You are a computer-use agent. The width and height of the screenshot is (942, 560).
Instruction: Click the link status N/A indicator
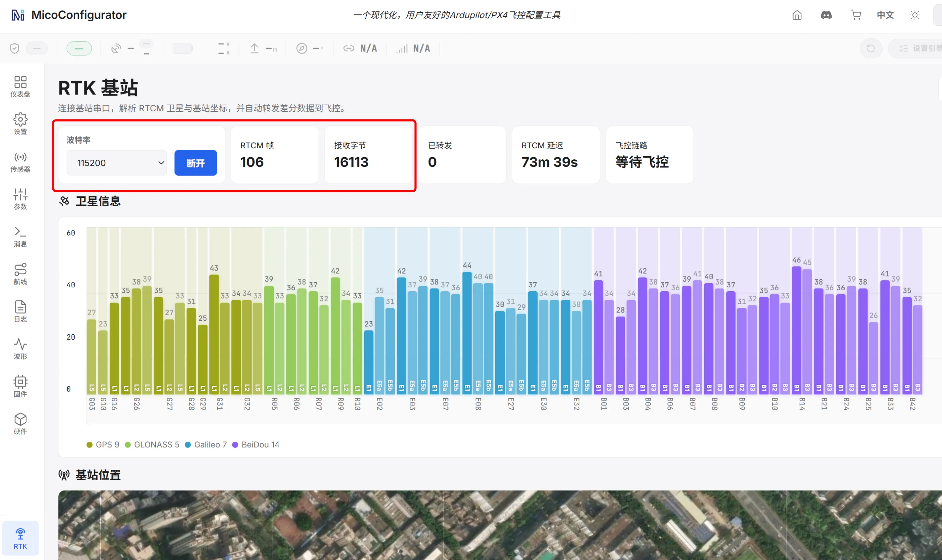(360, 48)
